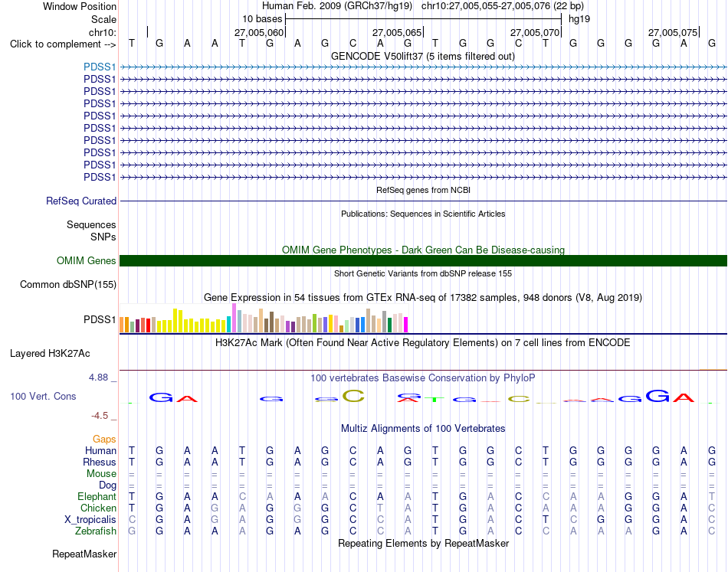This screenshot has height=572, width=728.
Task: Click the magenta bar ending the GTEx chart
Action: [406, 324]
